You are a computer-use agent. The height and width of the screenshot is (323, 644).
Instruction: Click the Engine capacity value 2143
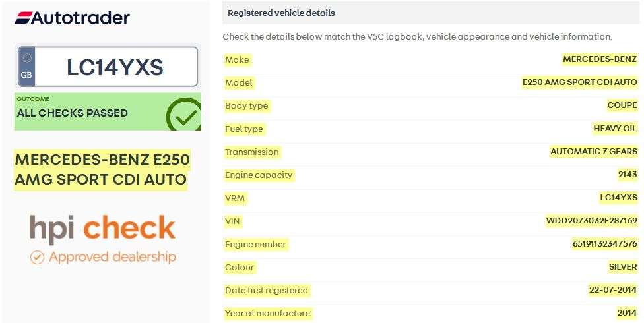pyautogui.click(x=627, y=175)
